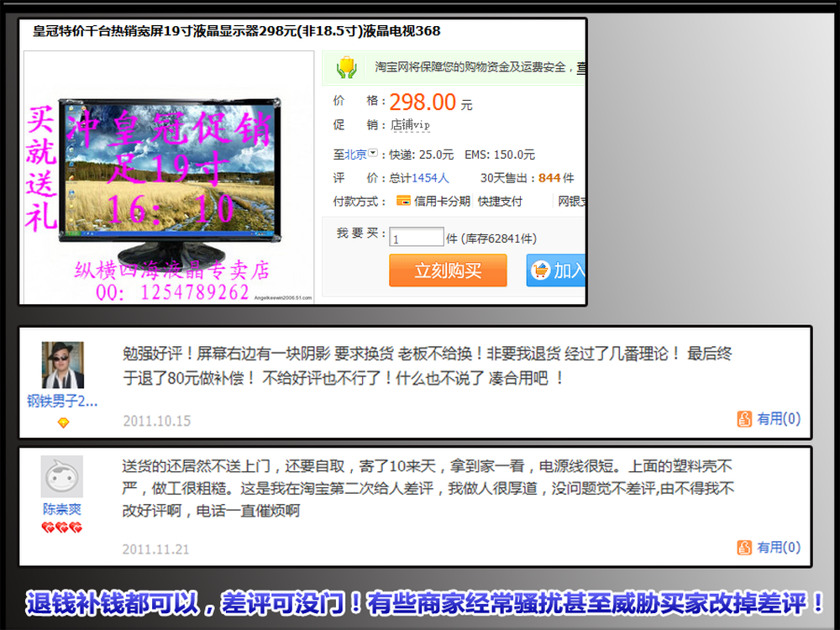The height and width of the screenshot is (630, 840).
Task: Click the EMS: 150.0元 shipping fee
Action: click(x=500, y=155)
